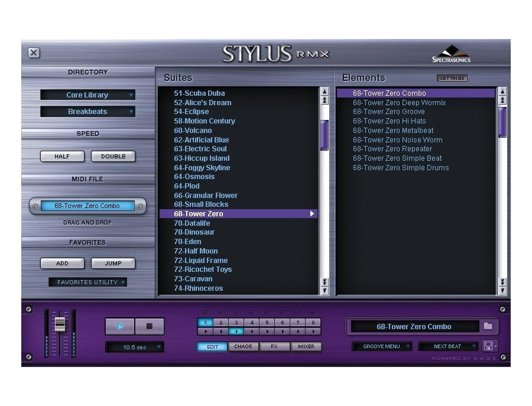The width and height of the screenshot is (532, 406).
Task: Click Elements list double down arrow
Action: pyautogui.click(x=502, y=282)
